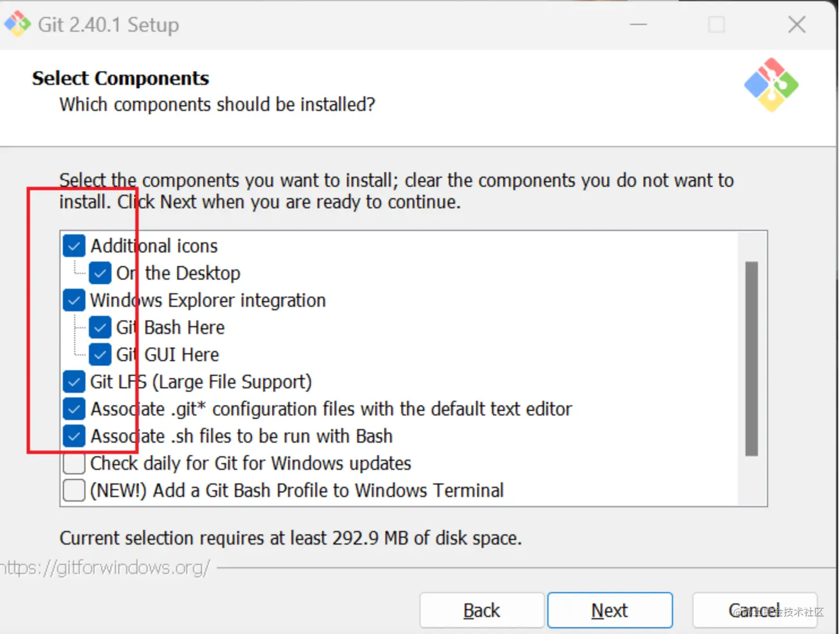Select the Windows Explorer integration label

tap(208, 300)
